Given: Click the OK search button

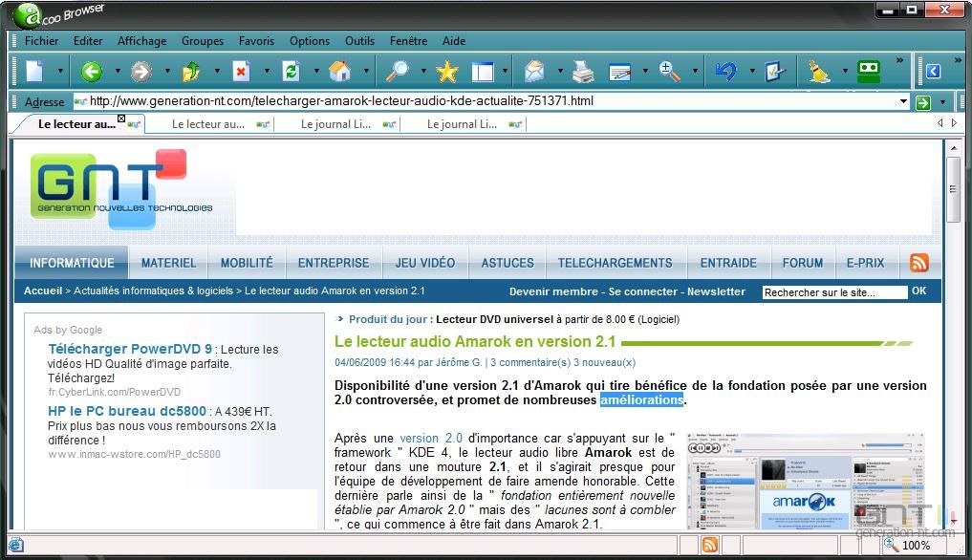Looking at the screenshot, I should pyautogui.click(x=918, y=291).
